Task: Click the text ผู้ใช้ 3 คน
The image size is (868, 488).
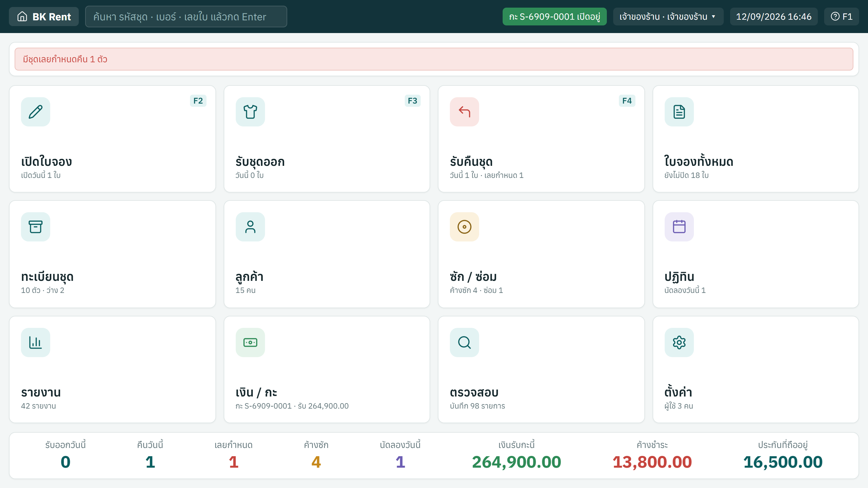Action: click(679, 406)
